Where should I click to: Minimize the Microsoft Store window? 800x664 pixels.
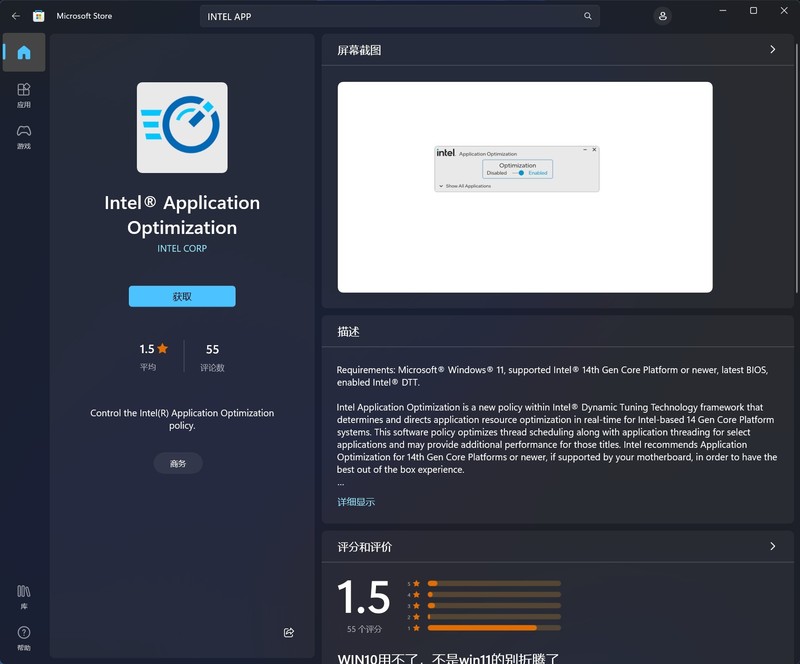[x=723, y=11]
